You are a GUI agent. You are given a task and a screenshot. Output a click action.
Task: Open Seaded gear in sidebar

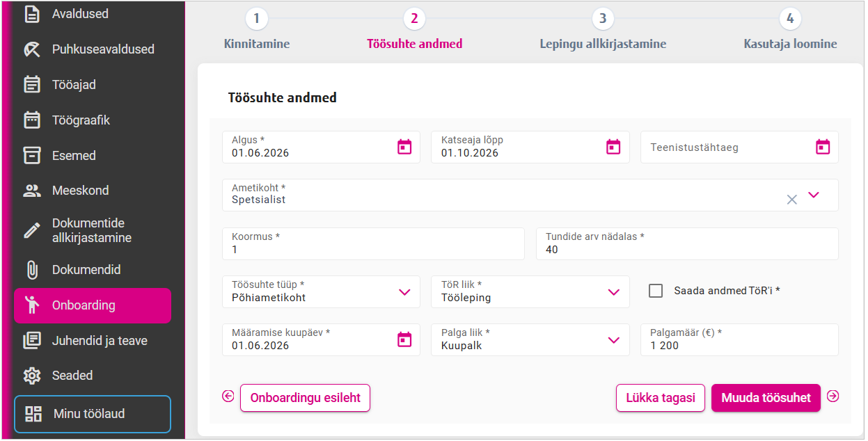(x=32, y=376)
